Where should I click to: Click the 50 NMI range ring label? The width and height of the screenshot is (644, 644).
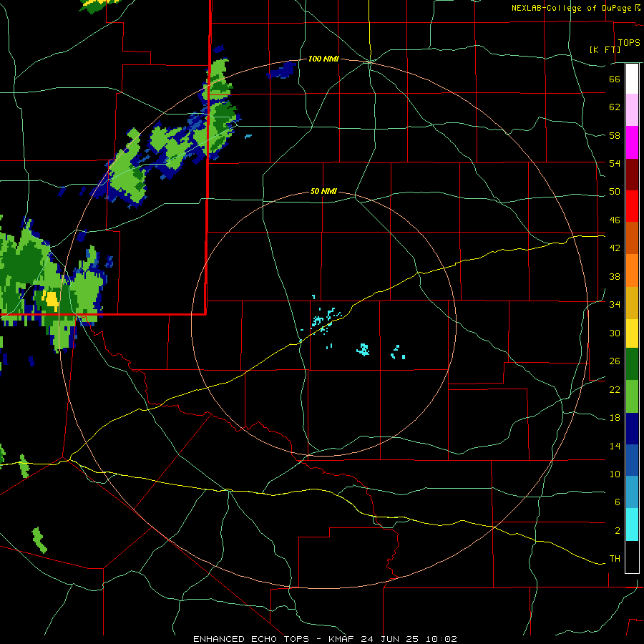click(x=323, y=191)
